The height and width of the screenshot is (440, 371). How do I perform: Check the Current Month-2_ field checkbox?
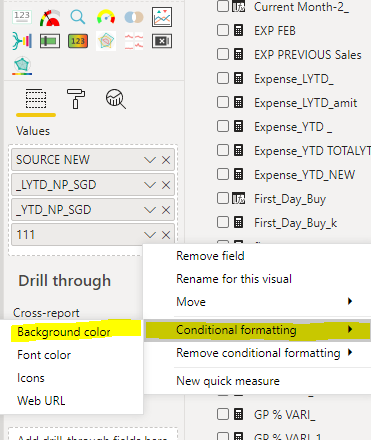coord(223,6)
